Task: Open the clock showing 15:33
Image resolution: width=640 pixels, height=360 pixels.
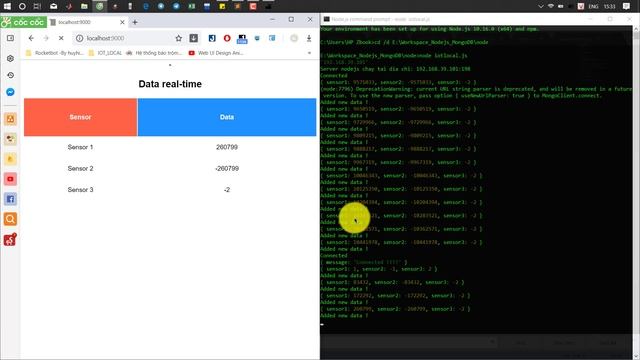Action: [x=609, y=6]
